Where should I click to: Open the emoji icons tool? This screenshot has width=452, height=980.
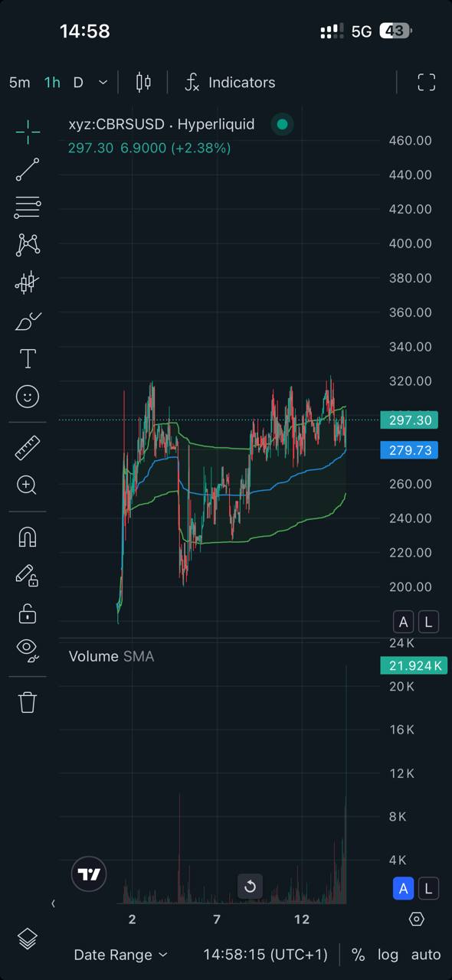click(28, 397)
